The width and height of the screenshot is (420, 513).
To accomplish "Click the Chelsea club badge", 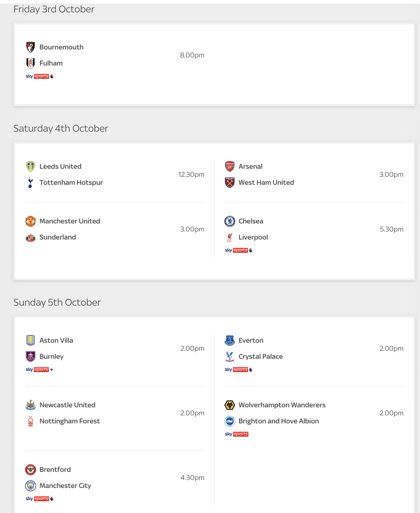I will point(229,221).
